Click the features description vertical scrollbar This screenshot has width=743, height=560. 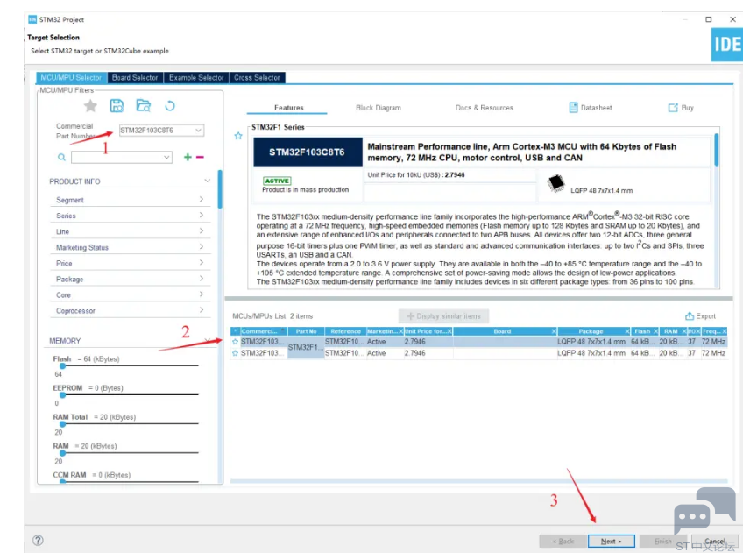coord(716,150)
